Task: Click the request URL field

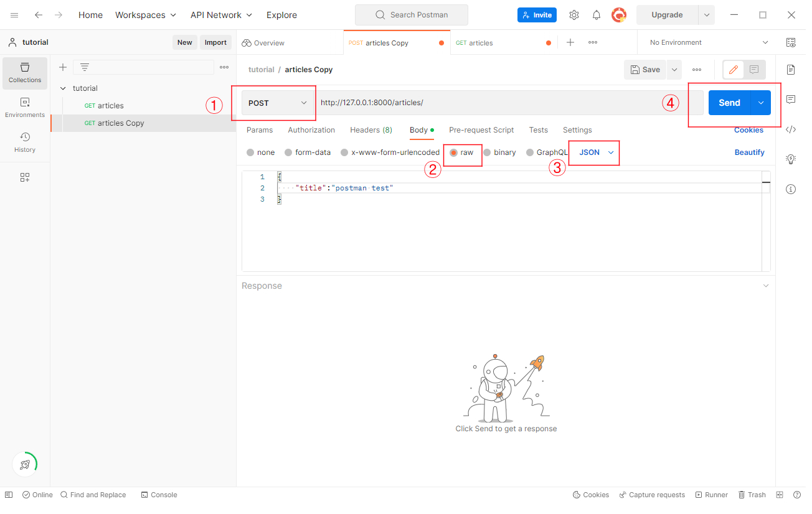Action: pyautogui.click(x=509, y=103)
